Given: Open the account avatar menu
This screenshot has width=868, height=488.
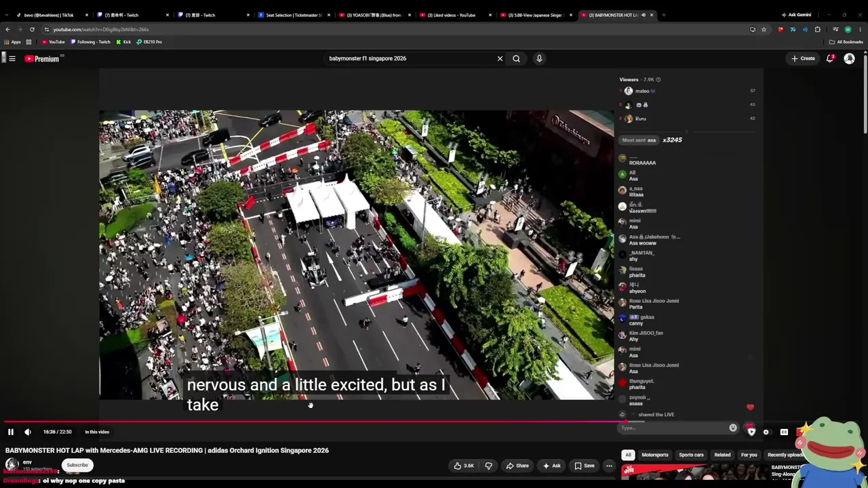Looking at the screenshot, I should [849, 58].
